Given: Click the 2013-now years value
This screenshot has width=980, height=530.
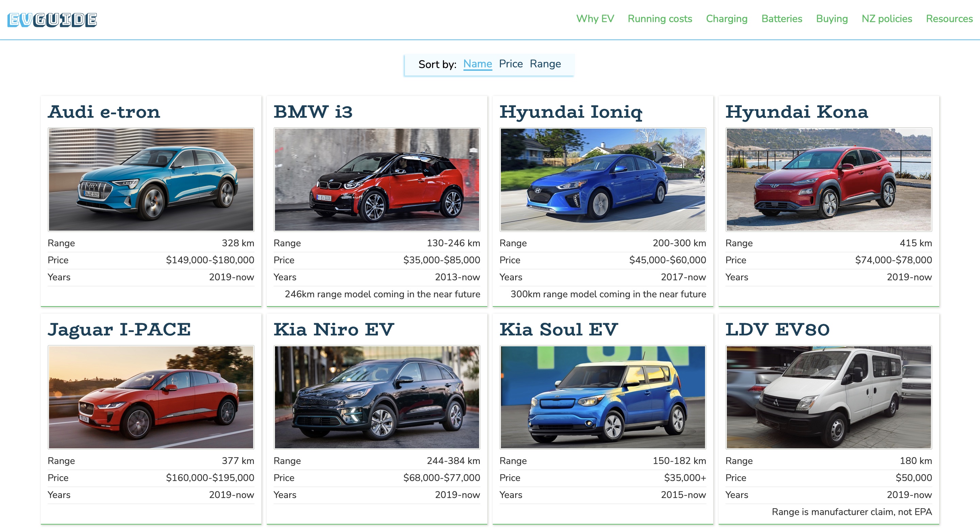Looking at the screenshot, I should coord(457,277).
